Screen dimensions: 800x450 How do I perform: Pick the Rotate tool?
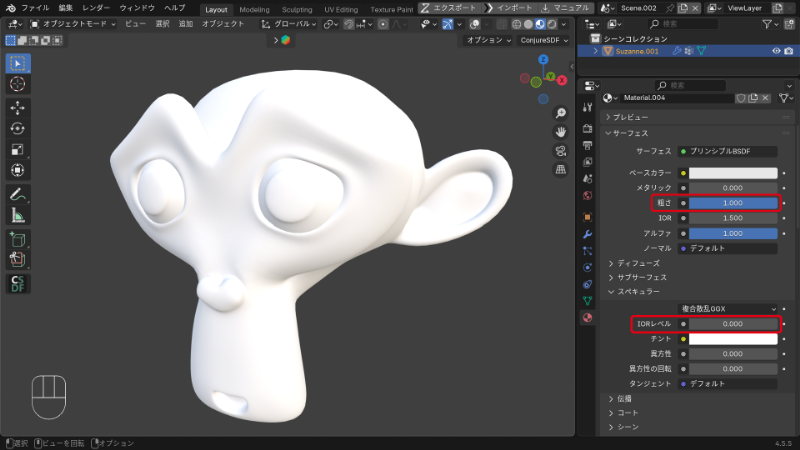click(18, 128)
